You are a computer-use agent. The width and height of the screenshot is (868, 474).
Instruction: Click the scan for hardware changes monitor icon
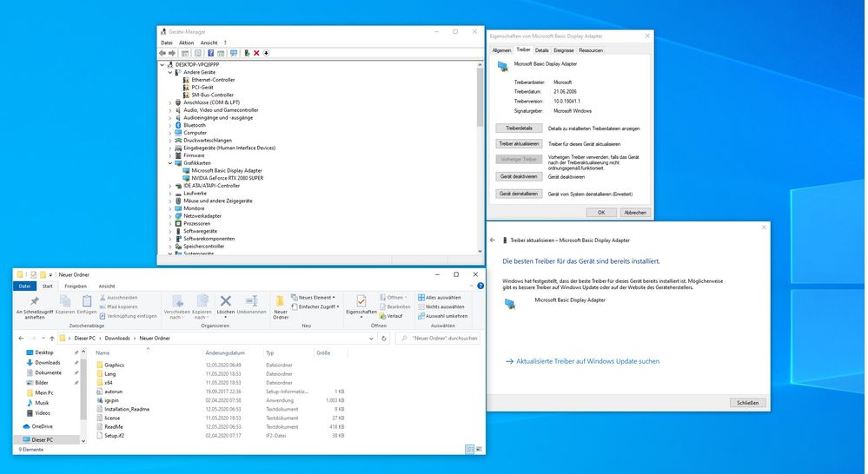click(234, 53)
